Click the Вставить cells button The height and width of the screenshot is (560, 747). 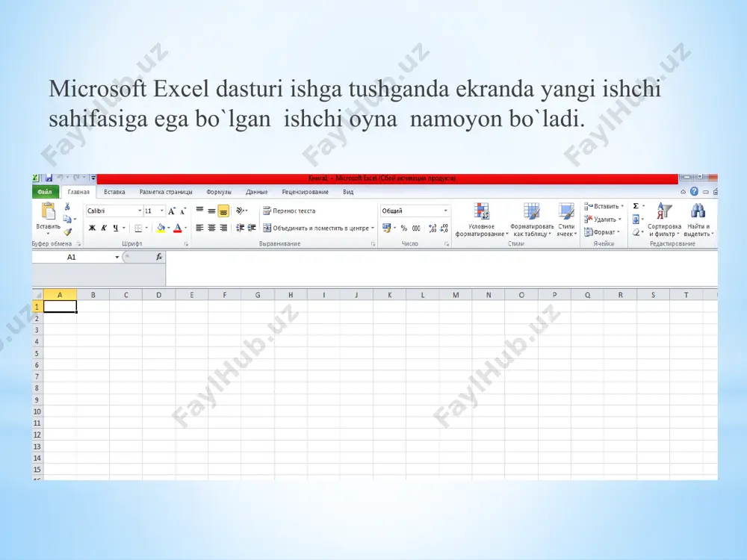coord(604,206)
